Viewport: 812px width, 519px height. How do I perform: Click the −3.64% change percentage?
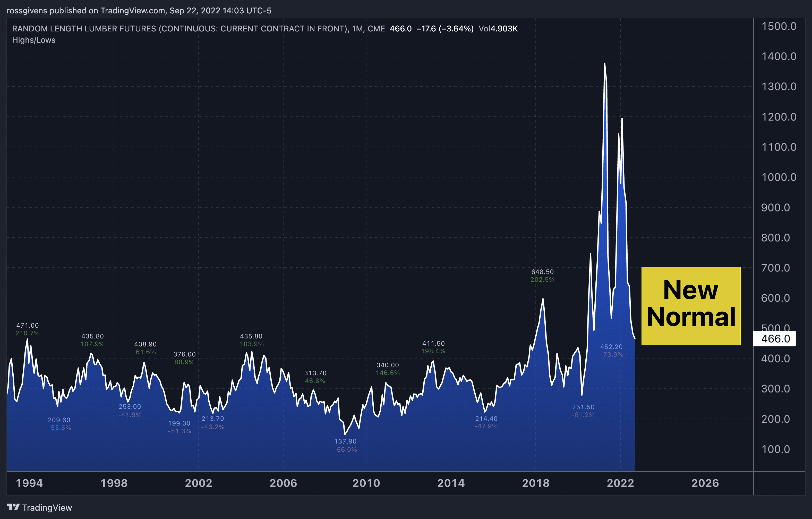(x=456, y=29)
